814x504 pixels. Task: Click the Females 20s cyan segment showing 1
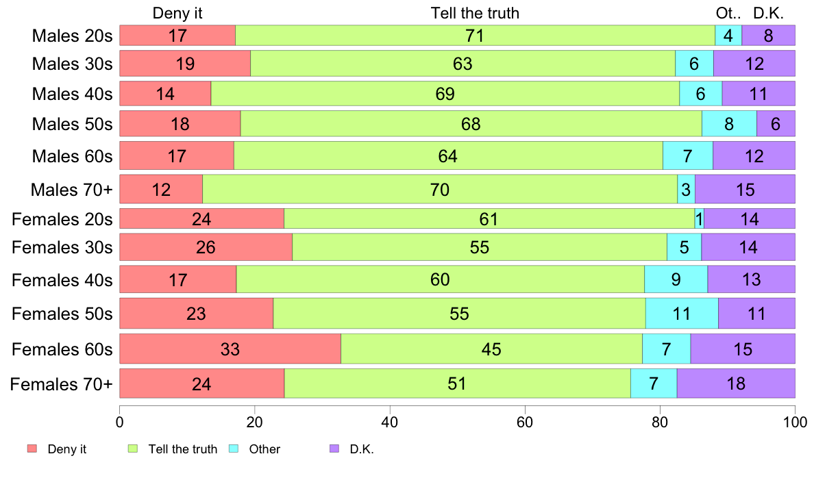pos(699,219)
